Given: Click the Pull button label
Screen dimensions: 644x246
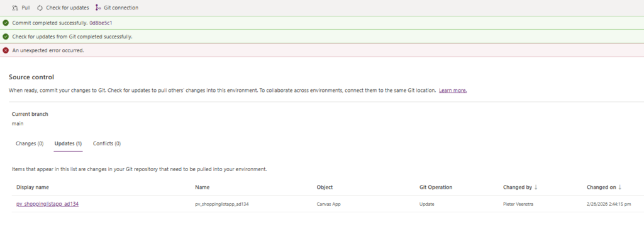Looking at the screenshot, I should (x=26, y=8).
